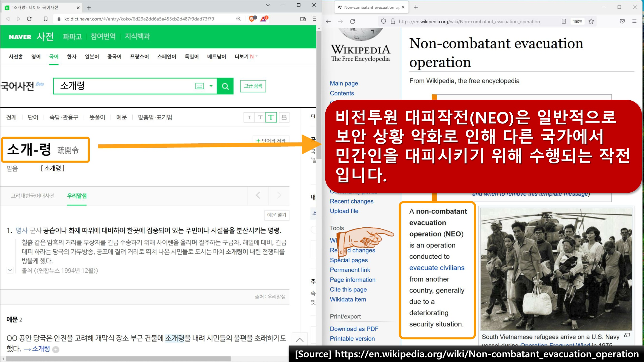Open the Brave browser hamburger menu
The width and height of the screenshot is (644, 362).
[314, 19]
